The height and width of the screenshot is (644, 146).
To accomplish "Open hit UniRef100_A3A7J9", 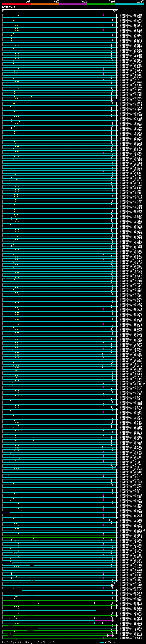I will tap(131, 366).
